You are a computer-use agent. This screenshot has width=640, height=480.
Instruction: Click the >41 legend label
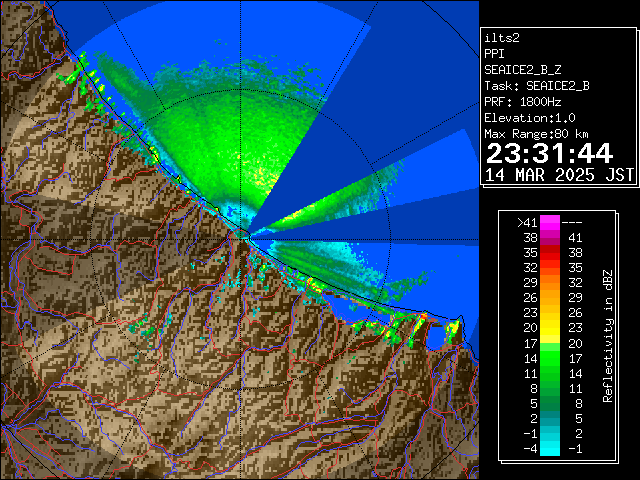(x=527, y=223)
